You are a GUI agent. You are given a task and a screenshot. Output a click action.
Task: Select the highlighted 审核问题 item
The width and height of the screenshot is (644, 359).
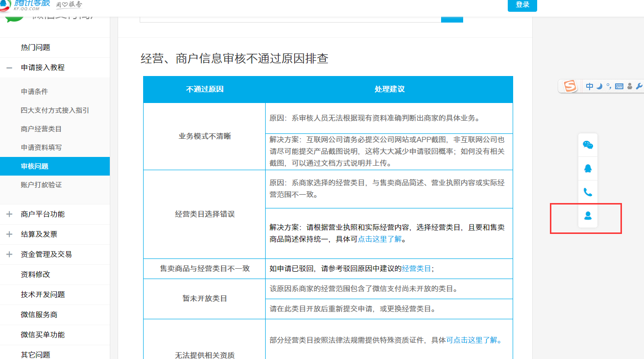pyautogui.click(x=55, y=166)
